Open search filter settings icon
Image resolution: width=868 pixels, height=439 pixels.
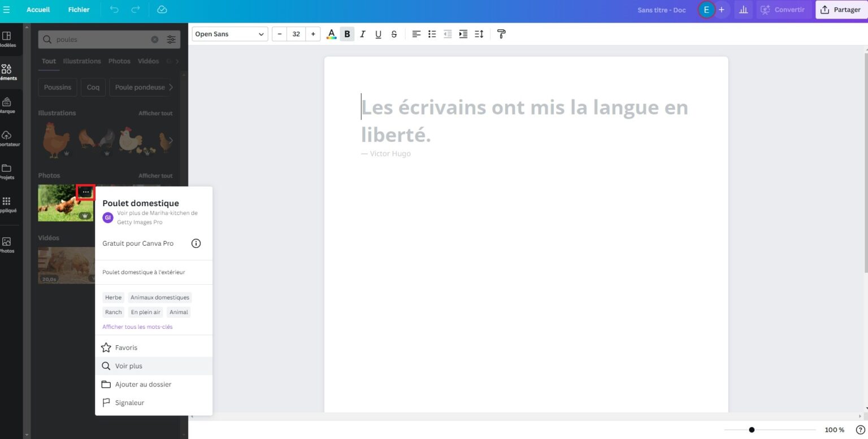(171, 40)
